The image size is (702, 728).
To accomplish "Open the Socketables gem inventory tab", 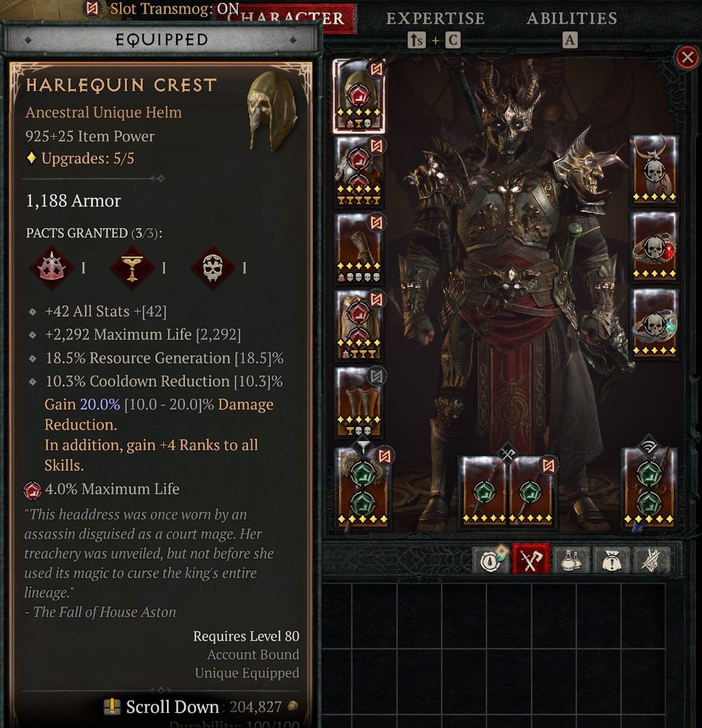I will click(491, 560).
